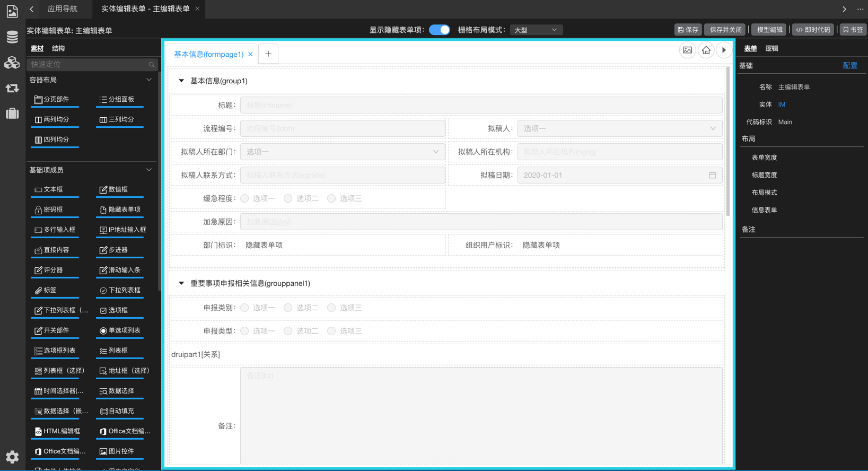Select 选项三 radio for 缓急程度
Screen dimensions: 868x471
pyautogui.click(x=331, y=198)
